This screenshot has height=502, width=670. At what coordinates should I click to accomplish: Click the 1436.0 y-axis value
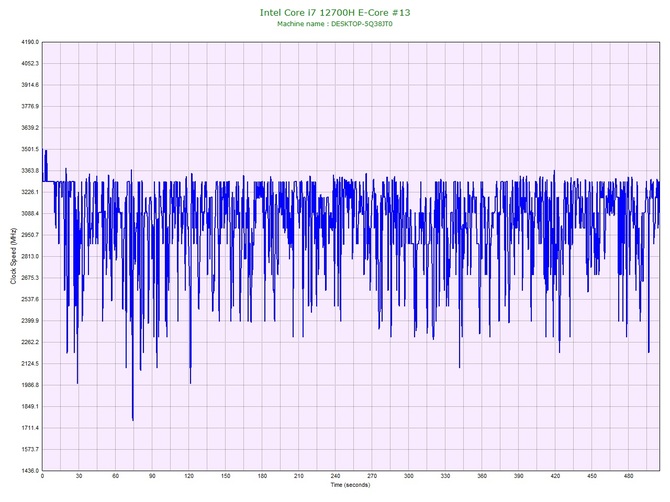pyautogui.click(x=30, y=471)
